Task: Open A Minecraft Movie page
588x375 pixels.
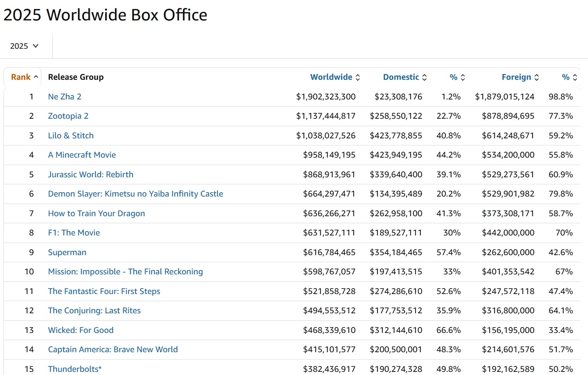Action: (82, 155)
